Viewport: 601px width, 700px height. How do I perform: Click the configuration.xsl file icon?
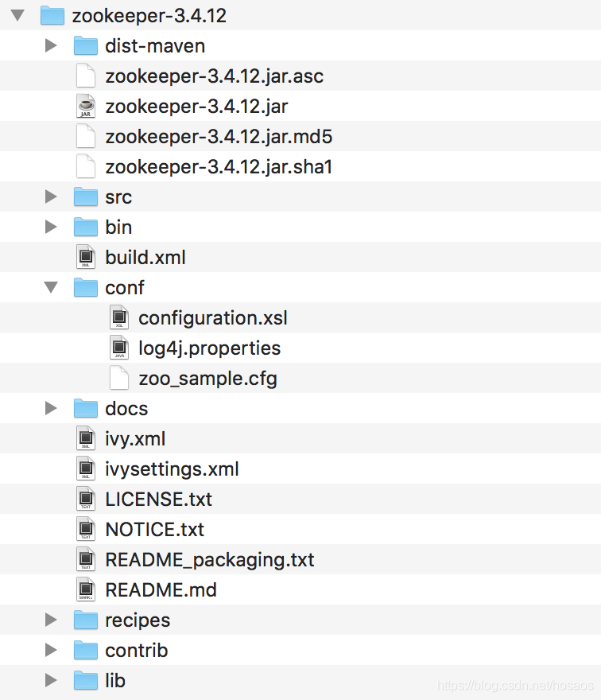click(x=118, y=318)
